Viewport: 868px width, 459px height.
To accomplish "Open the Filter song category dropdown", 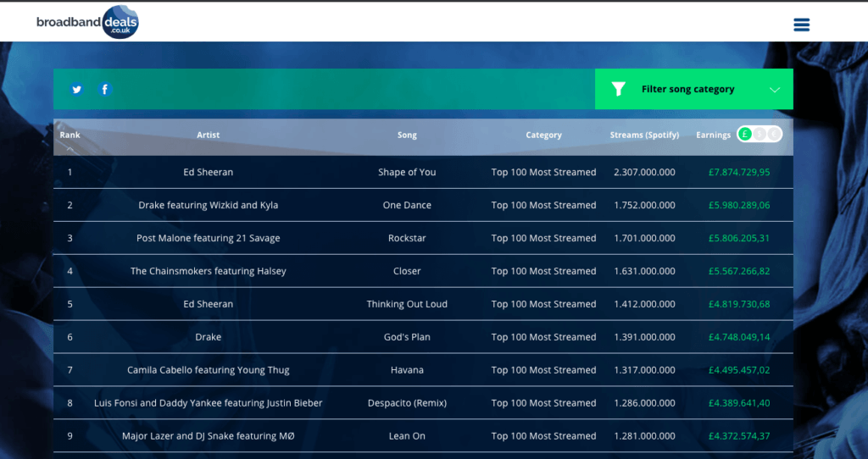I will pos(693,89).
